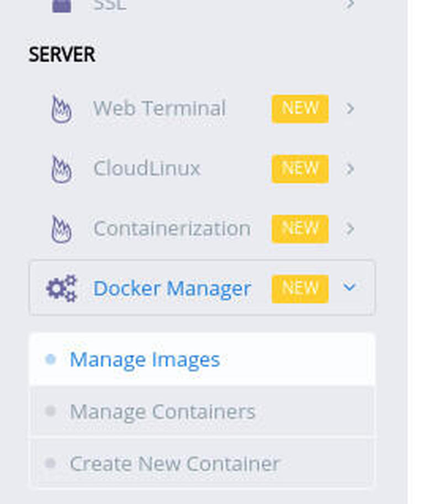Click the SSL lock icon

click(62, 6)
